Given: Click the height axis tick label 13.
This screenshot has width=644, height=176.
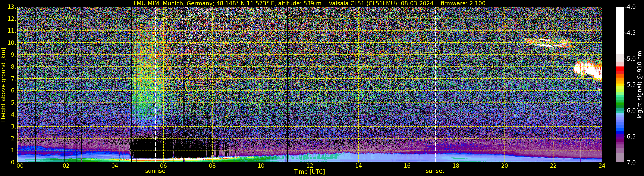Looking at the screenshot, I should tap(12, 7).
